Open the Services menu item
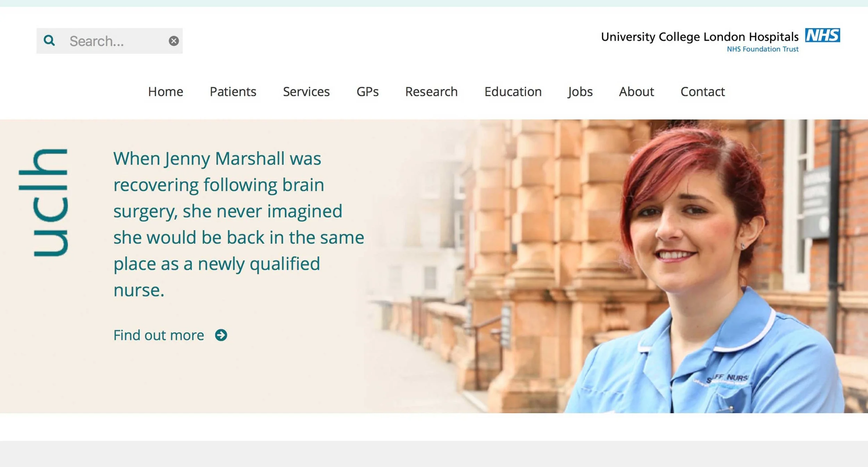 (306, 92)
